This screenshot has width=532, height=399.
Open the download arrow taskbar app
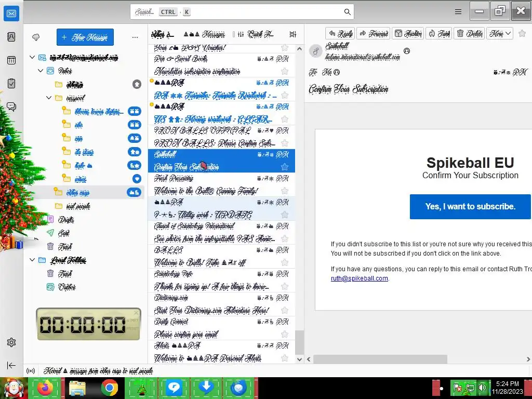point(206,388)
